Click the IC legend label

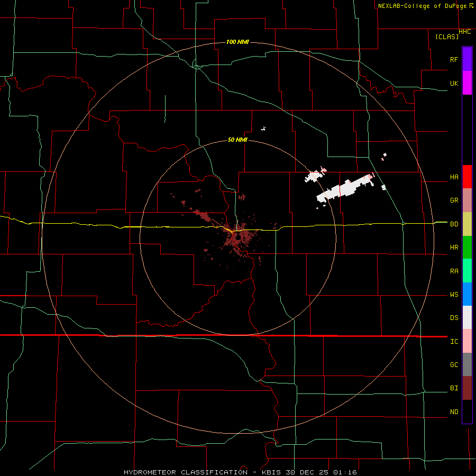point(454,342)
